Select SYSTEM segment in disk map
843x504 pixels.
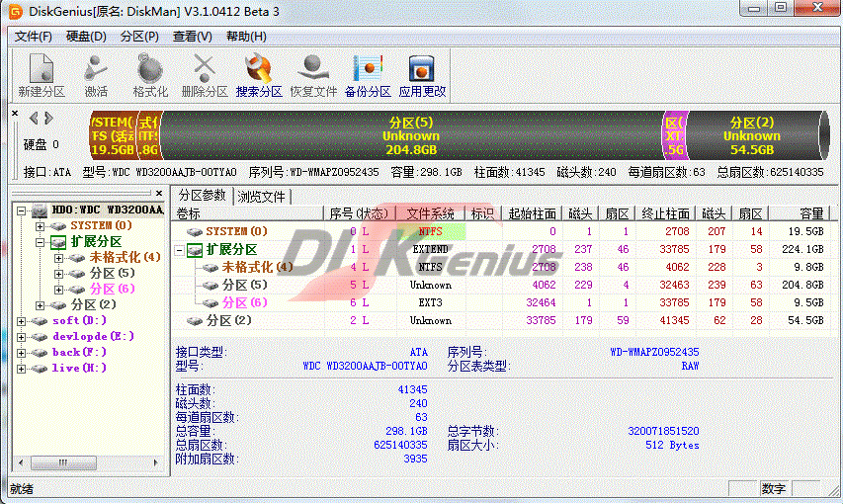(113, 135)
